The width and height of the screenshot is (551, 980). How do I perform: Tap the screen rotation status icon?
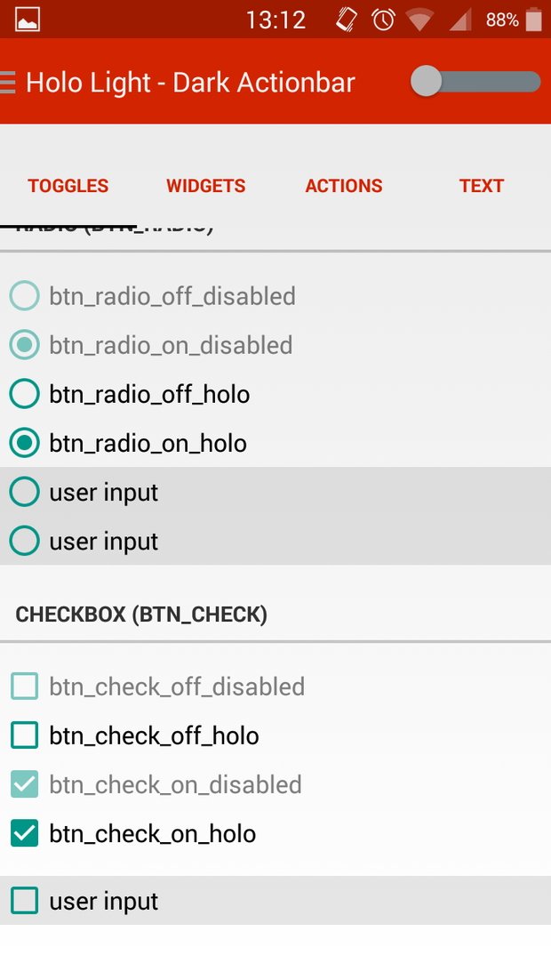pyautogui.click(x=347, y=20)
